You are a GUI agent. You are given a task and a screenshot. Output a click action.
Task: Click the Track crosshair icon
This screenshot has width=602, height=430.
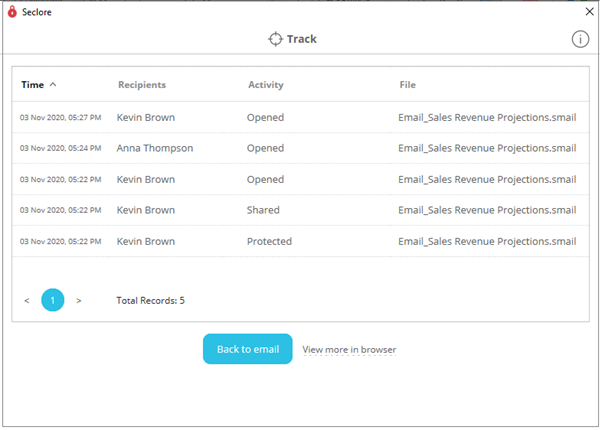(275, 39)
